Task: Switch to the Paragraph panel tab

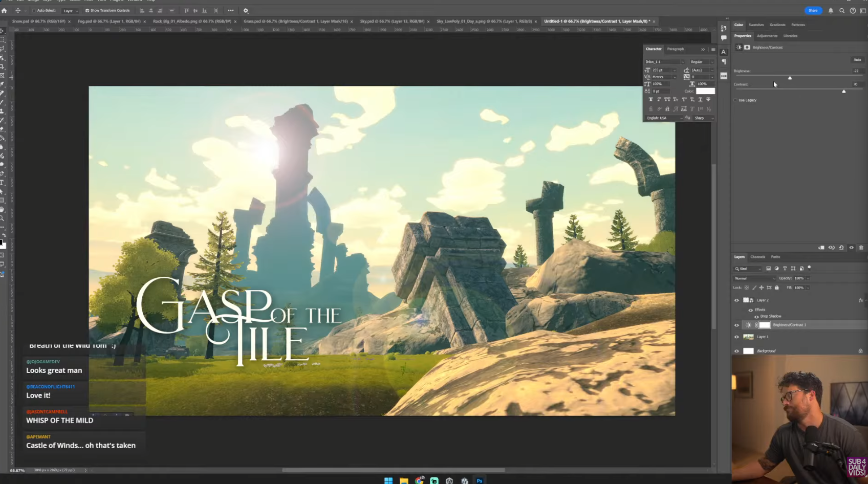Action: tap(676, 49)
